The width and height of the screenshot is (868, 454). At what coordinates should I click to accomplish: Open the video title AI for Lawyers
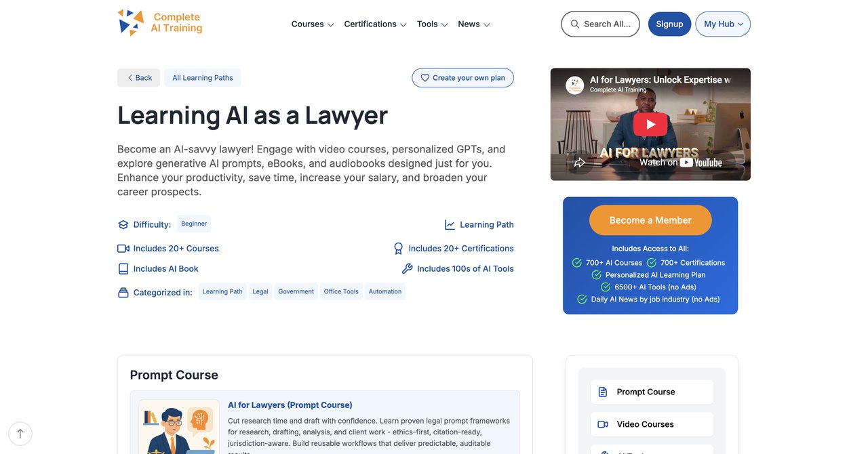(x=660, y=80)
